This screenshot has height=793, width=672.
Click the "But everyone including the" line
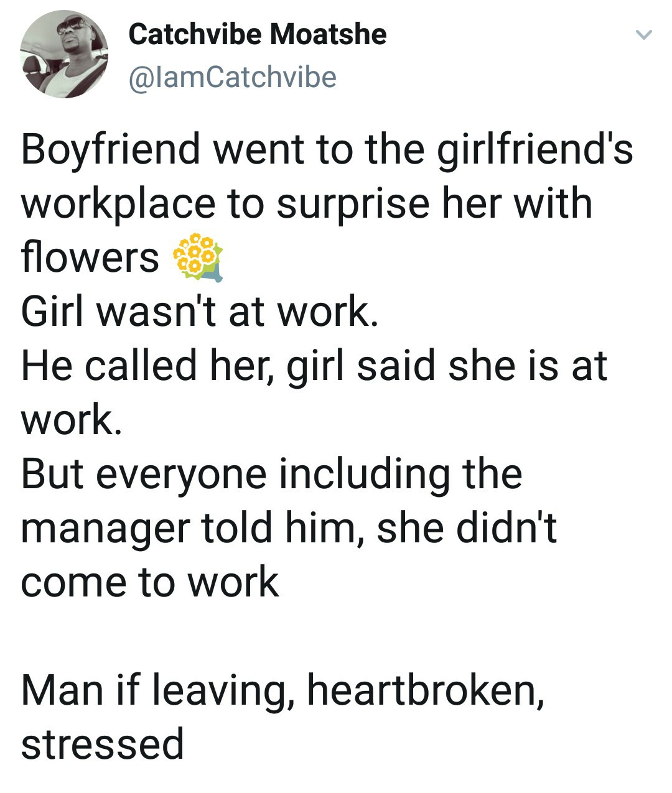271,473
